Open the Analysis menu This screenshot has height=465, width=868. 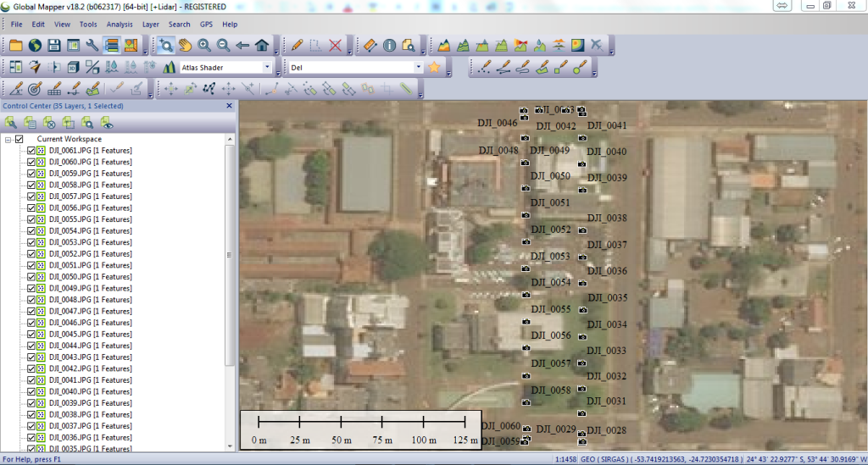click(x=120, y=25)
